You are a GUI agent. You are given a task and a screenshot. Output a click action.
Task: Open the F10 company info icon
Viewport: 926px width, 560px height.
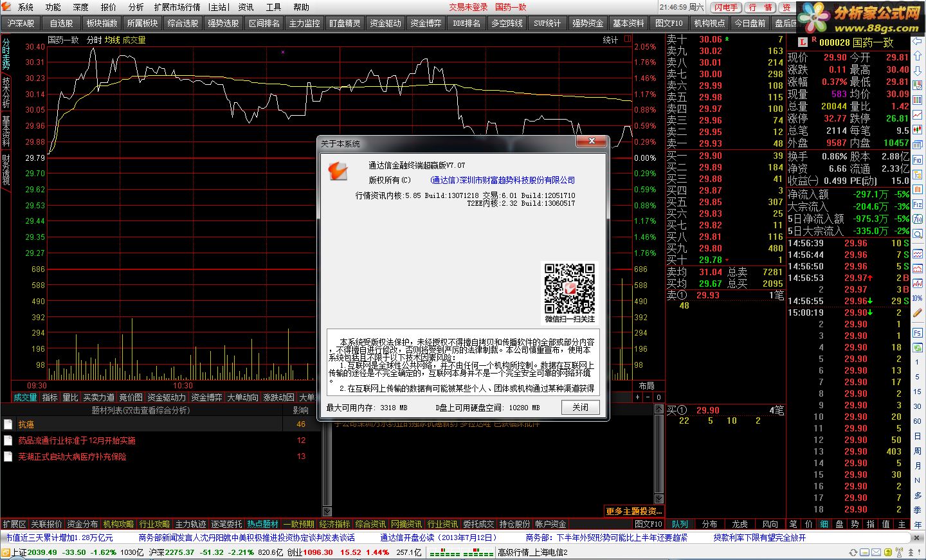pos(918,159)
